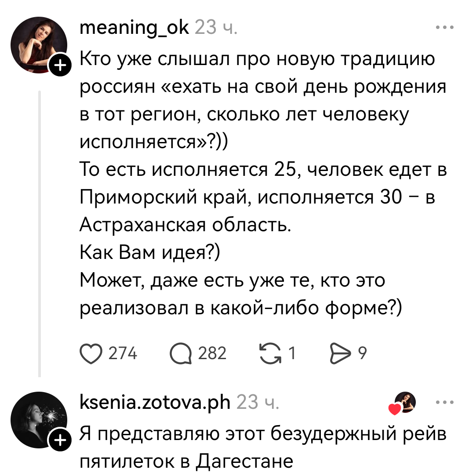The image size is (476, 473).
Task: Open the post's 23 ч. timestamp
Action: coord(216,28)
